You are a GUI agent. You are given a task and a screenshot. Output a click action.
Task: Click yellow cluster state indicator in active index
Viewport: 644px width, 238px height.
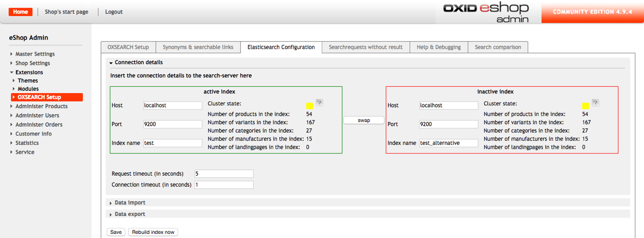coord(310,106)
